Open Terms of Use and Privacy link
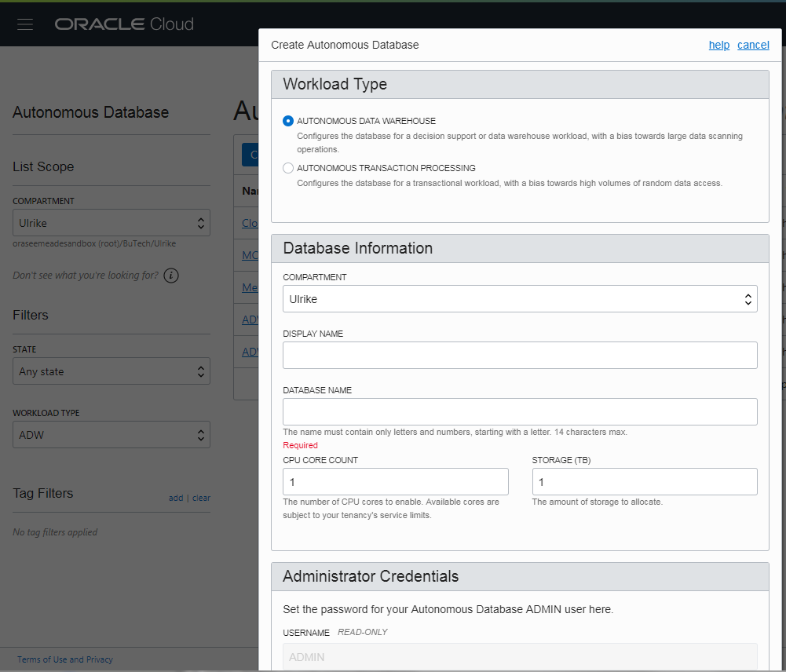Screen dimensions: 786x672 [65, 659]
